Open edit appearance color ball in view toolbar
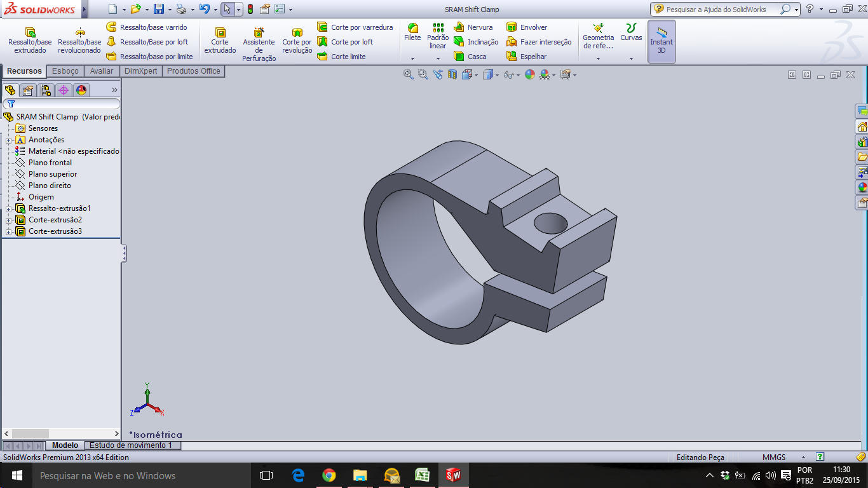The image size is (868, 488). tap(529, 74)
